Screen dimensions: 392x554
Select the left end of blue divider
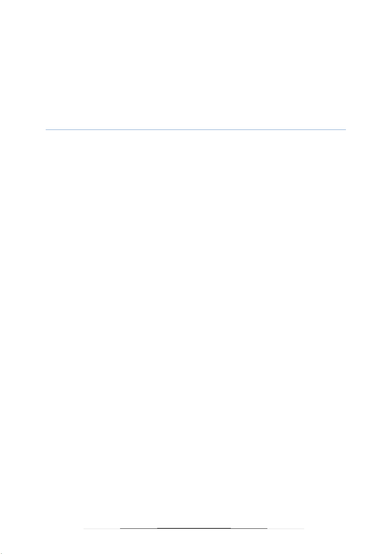[x=46, y=130]
